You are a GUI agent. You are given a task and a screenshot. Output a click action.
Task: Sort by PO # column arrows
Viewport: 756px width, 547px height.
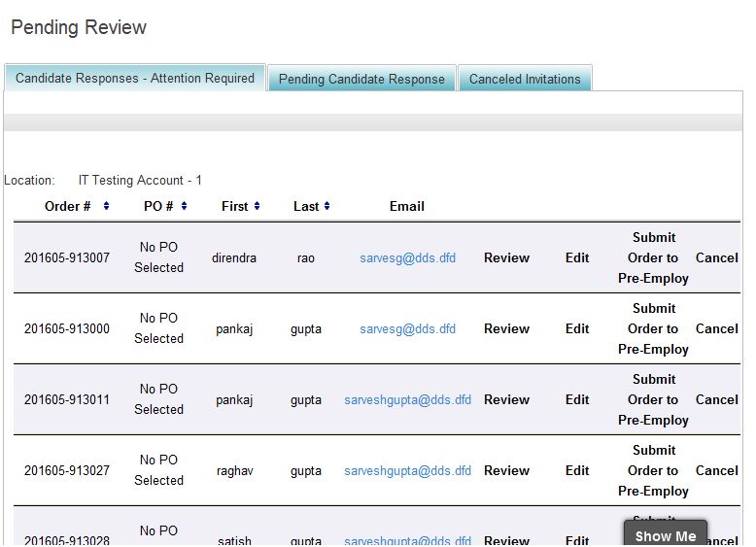185,206
